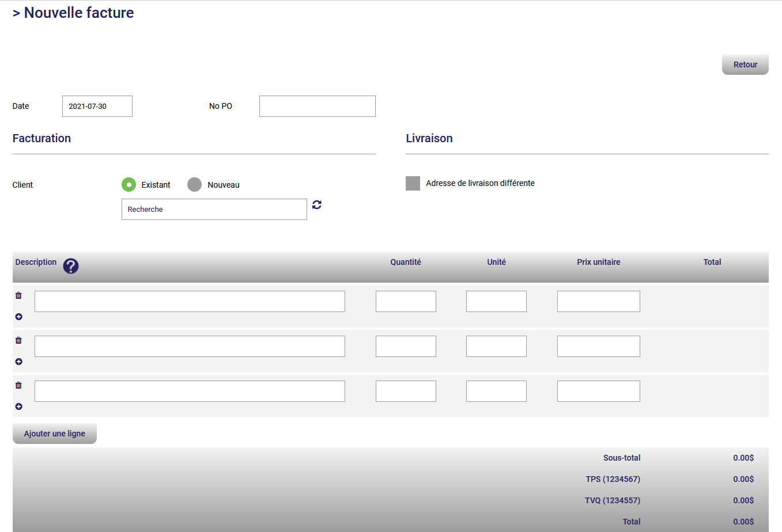Delete the first invoice line with trash icon
Screen dimensions: 782x532
click(18, 295)
